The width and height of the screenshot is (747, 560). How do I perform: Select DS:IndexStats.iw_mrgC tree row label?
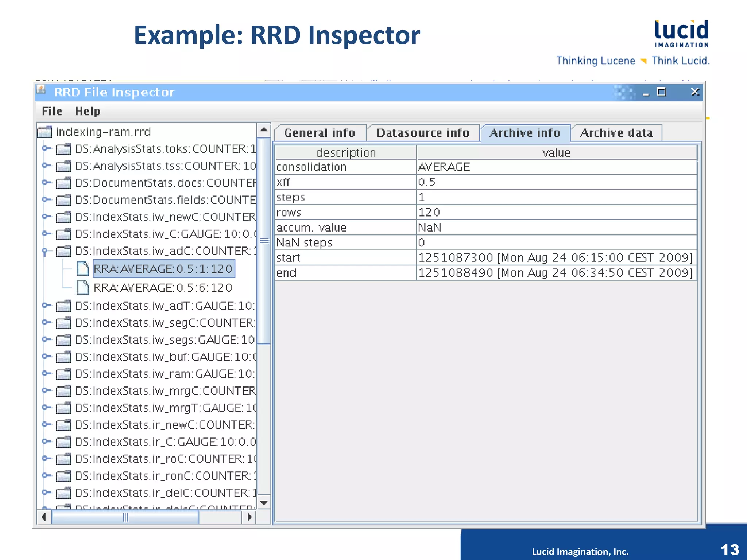click(165, 391)
